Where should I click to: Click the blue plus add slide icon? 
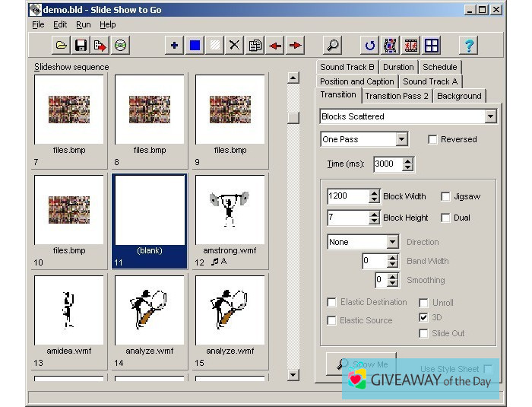174,46
